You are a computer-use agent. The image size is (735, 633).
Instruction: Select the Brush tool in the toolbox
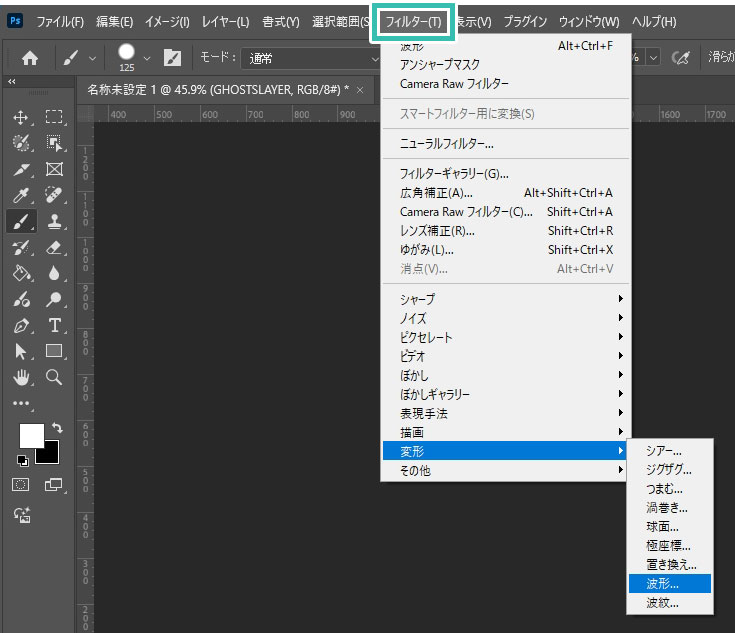22,221
